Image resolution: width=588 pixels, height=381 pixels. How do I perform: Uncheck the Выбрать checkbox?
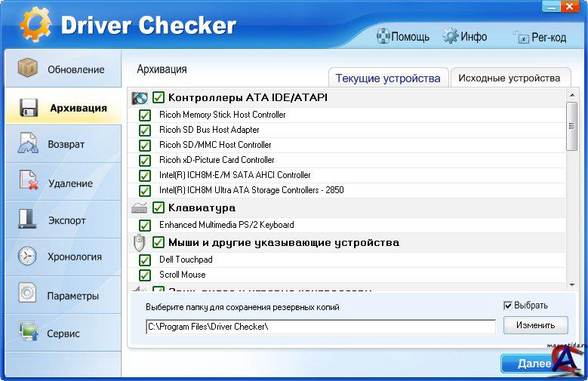(x=508, y=306)
